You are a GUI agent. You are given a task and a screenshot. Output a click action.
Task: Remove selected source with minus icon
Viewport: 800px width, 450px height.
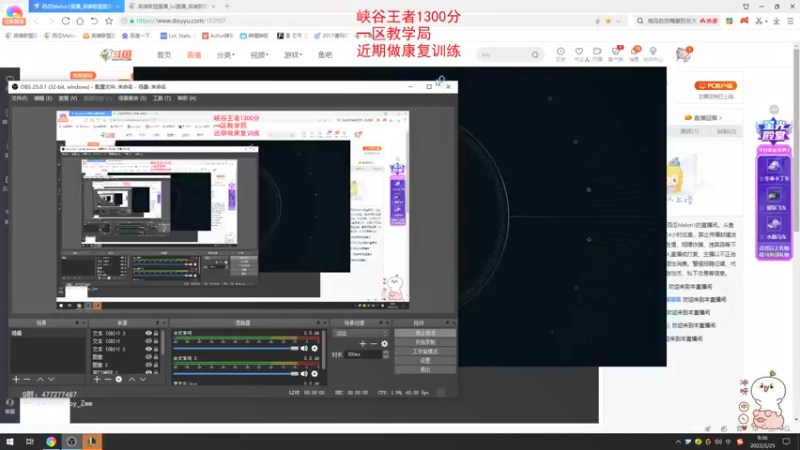click(x=108, y=380)
